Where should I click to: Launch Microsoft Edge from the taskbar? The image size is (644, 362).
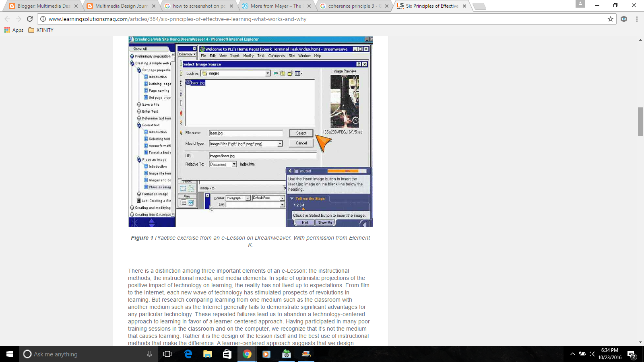pos(188,354)
